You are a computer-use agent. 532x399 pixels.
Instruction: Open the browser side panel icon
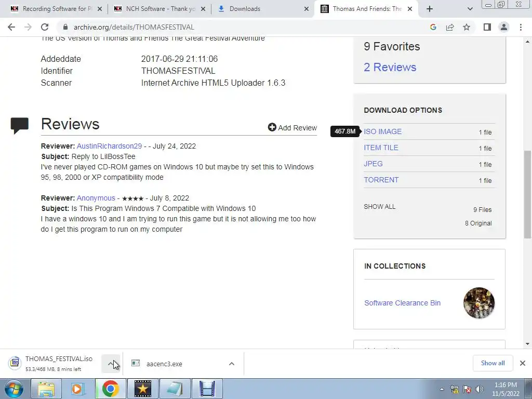[487, 27]
